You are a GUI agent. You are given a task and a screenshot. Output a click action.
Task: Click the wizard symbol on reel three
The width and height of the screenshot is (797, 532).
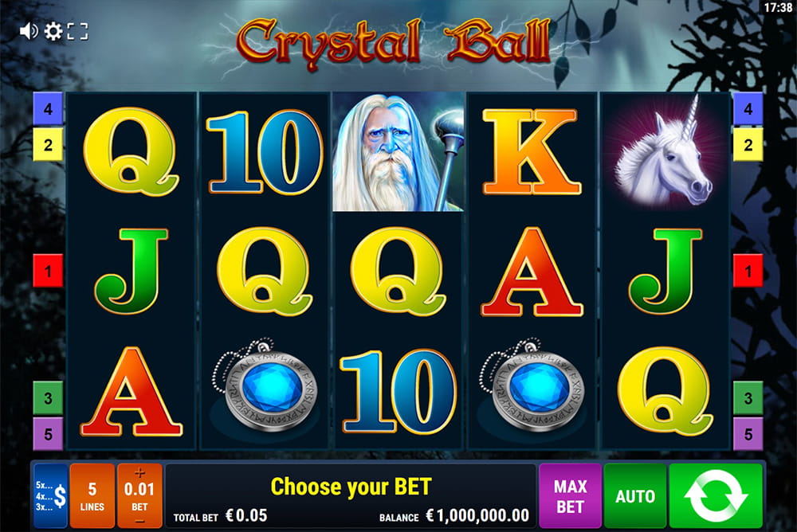pos(398,152)
